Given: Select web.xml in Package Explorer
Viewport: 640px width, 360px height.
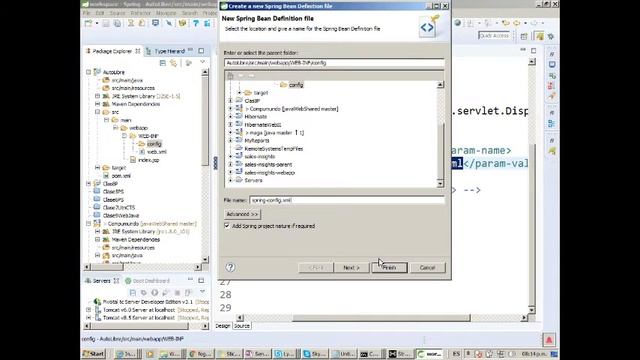Looking at the screenshot, I should coord(157,152).
